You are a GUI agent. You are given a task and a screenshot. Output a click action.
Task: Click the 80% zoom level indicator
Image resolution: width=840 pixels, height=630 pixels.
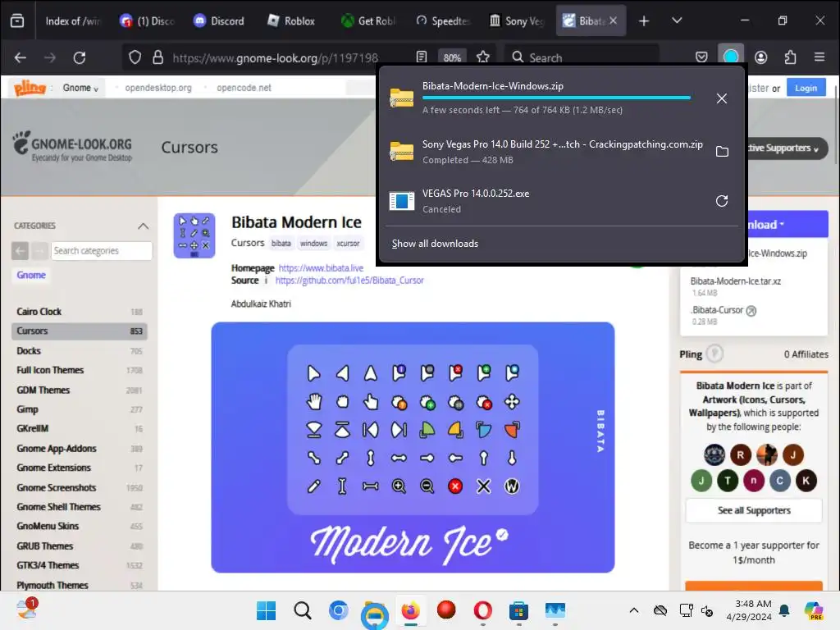452,58
